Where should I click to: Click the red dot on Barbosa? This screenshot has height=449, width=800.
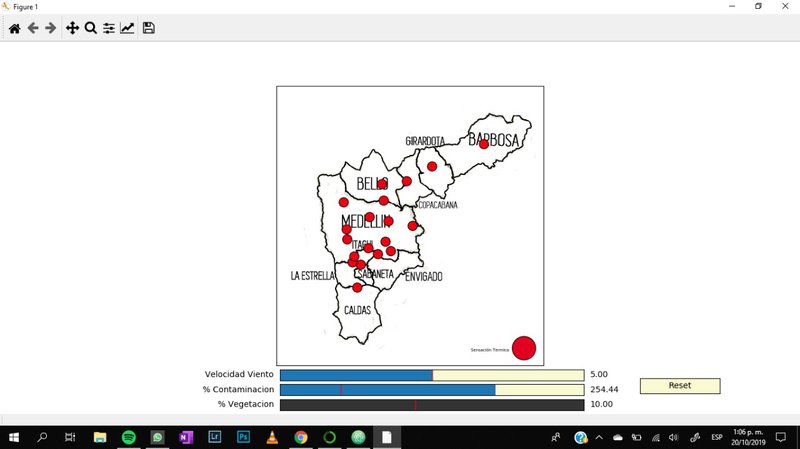coord(484,144)
